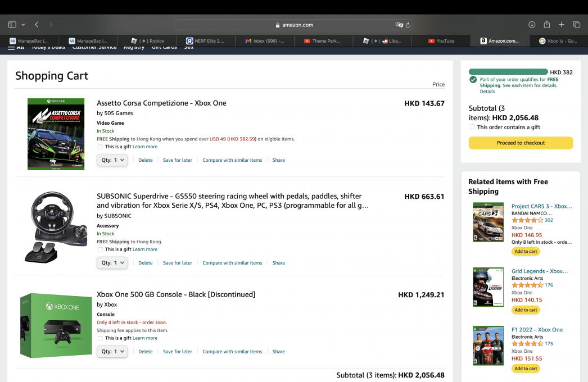Screen dimensions: 588x382
Task: Open Qty dropdown for Xbox One Console
Action: (112, 352)
